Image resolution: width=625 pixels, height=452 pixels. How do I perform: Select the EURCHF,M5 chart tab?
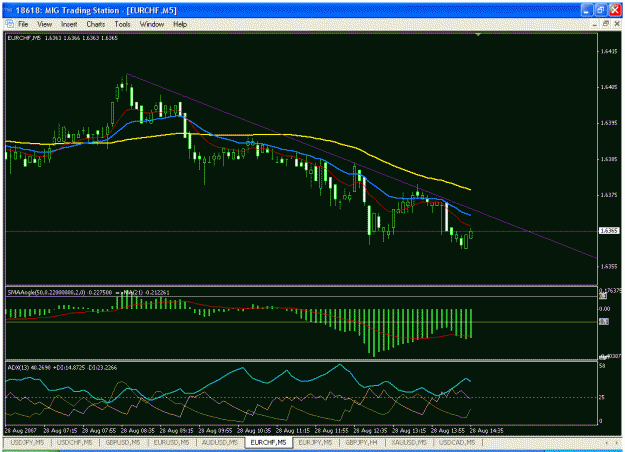point(268,442)
